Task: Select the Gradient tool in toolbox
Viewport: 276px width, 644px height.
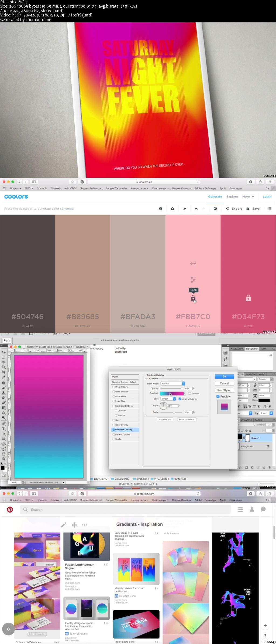Action: [x=4, y=408]
